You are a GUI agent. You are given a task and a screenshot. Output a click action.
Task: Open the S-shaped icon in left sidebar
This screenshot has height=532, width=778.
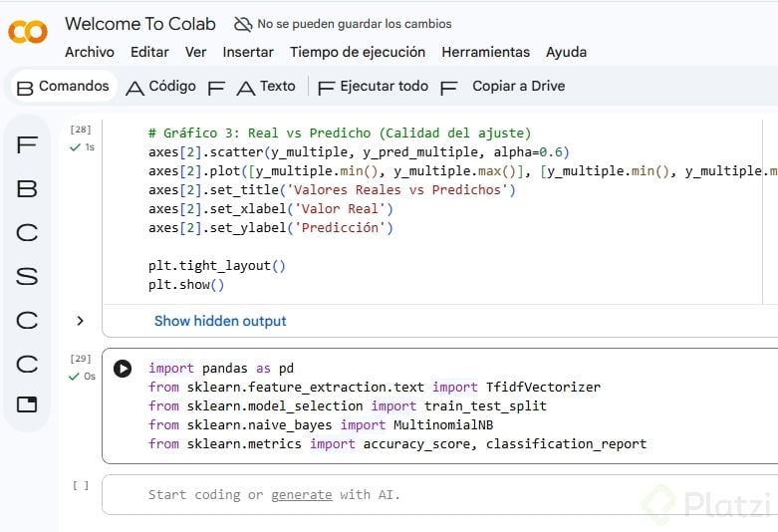point(27,276)
